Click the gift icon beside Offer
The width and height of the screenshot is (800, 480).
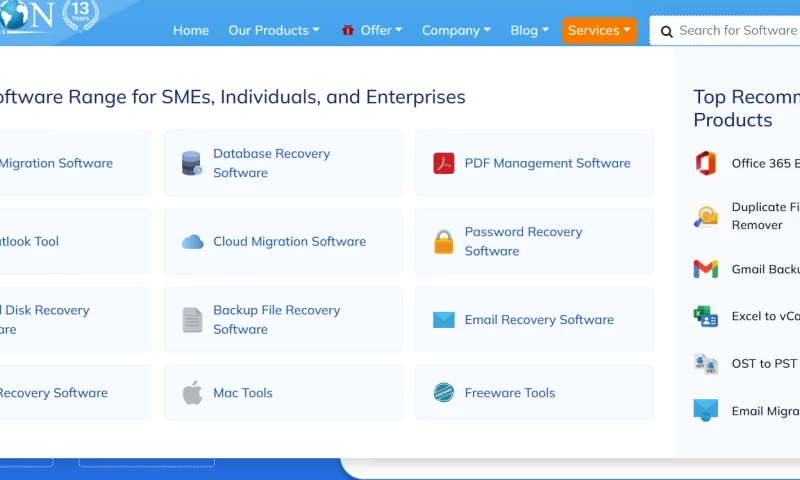[348, 30]
